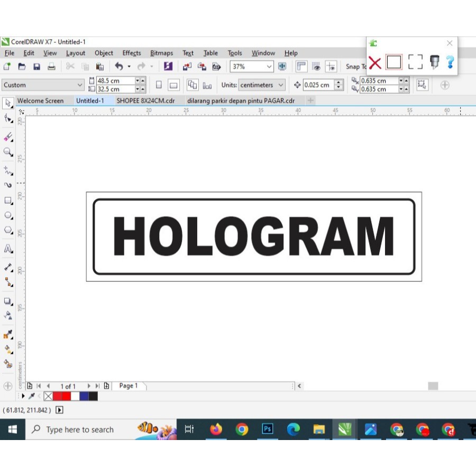Screen dimensions: 476x476
Task: Select the Ellipse tool
Action: 8,215
